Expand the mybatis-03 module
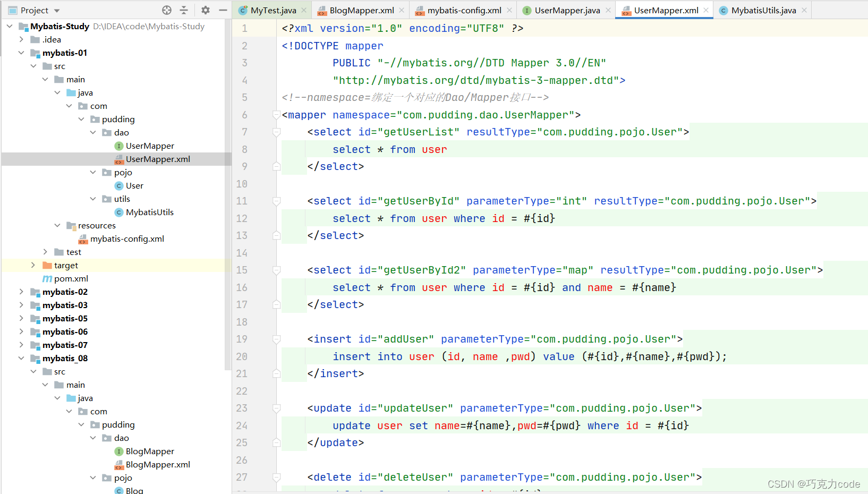 pyautogui.click(x=21, y=305)
